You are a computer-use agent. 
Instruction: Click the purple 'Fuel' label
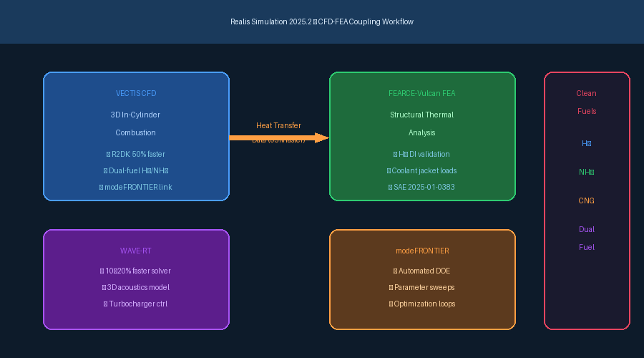click(587, 248)
